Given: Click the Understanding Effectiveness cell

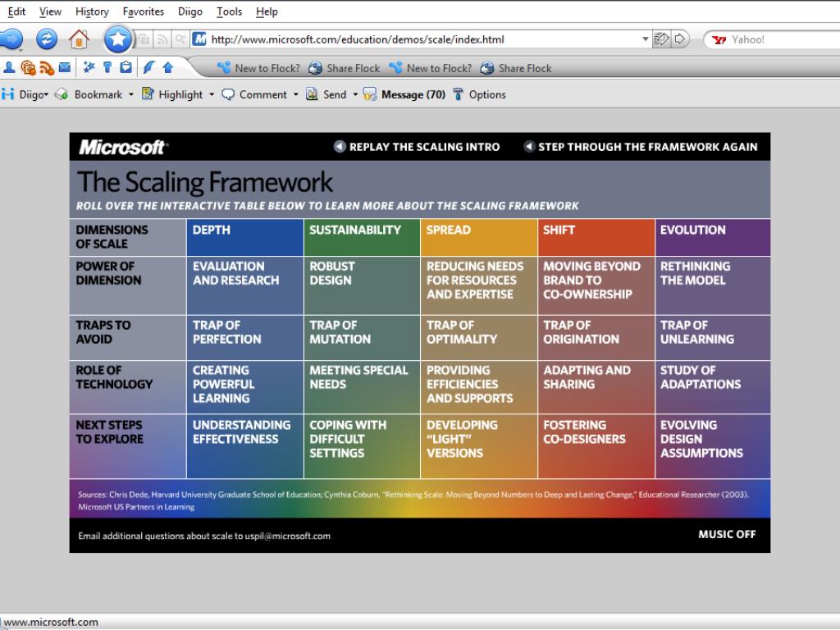Looking at the screenshot, I should [x=244, y=445].
